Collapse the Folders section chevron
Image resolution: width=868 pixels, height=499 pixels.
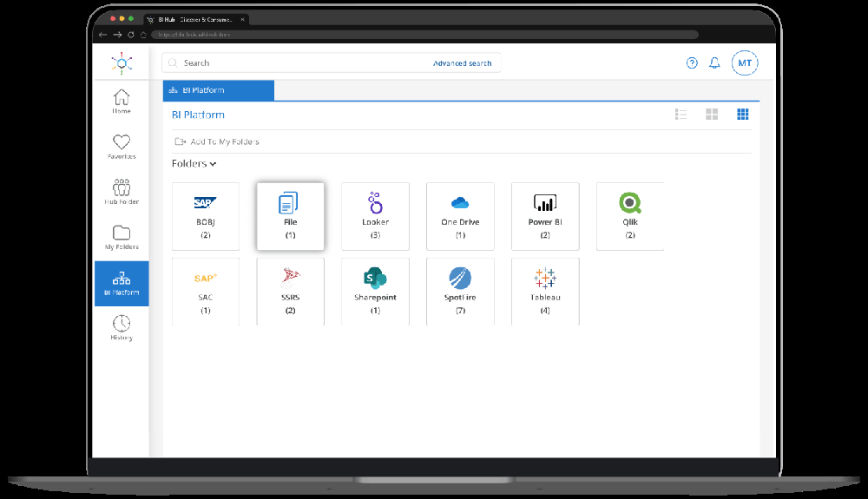[x=214, y=164]
